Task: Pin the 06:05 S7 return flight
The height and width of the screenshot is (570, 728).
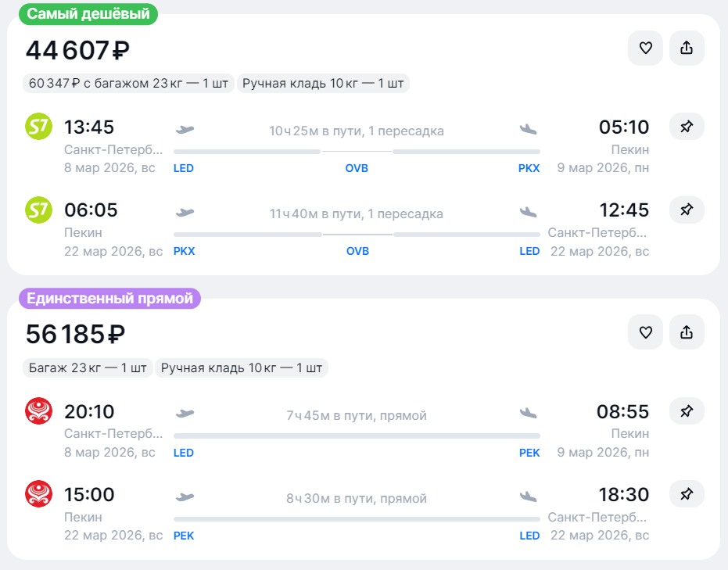Action: click(687, 210)
